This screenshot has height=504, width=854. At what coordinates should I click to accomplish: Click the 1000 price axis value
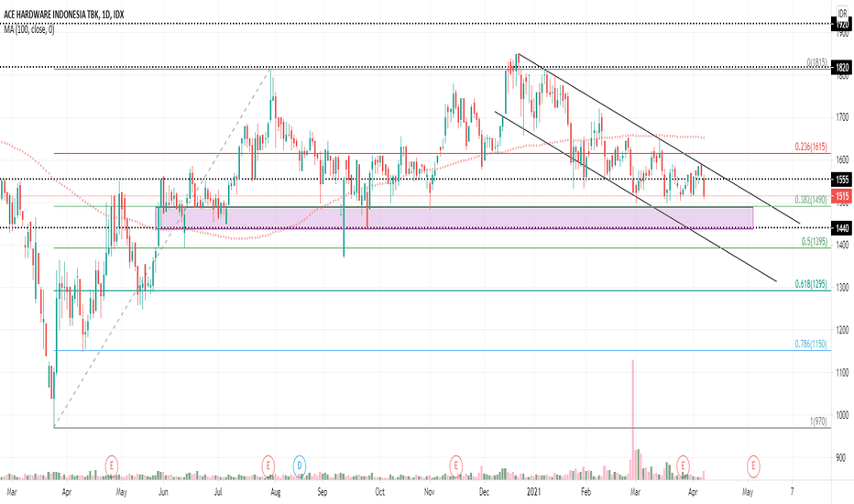842,414
